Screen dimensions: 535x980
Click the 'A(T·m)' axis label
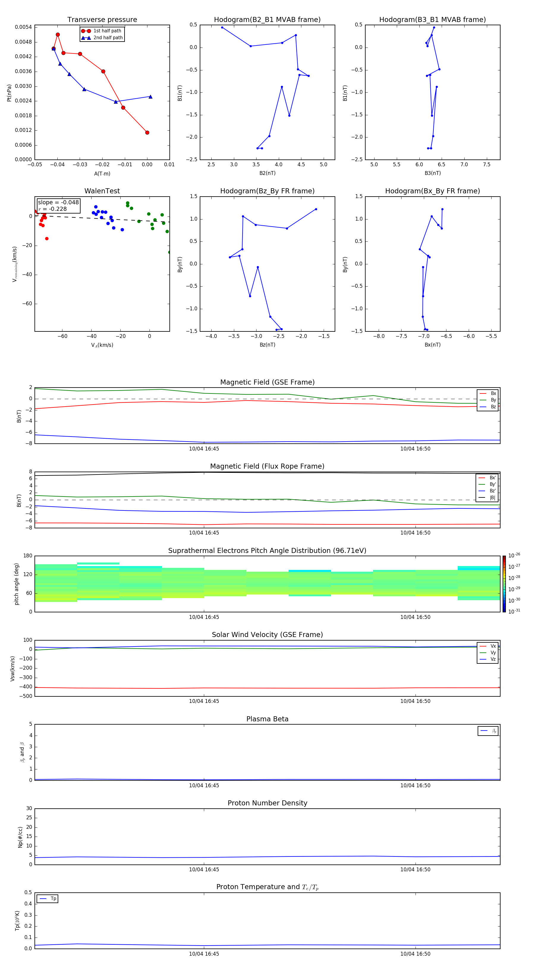[102, 174]
